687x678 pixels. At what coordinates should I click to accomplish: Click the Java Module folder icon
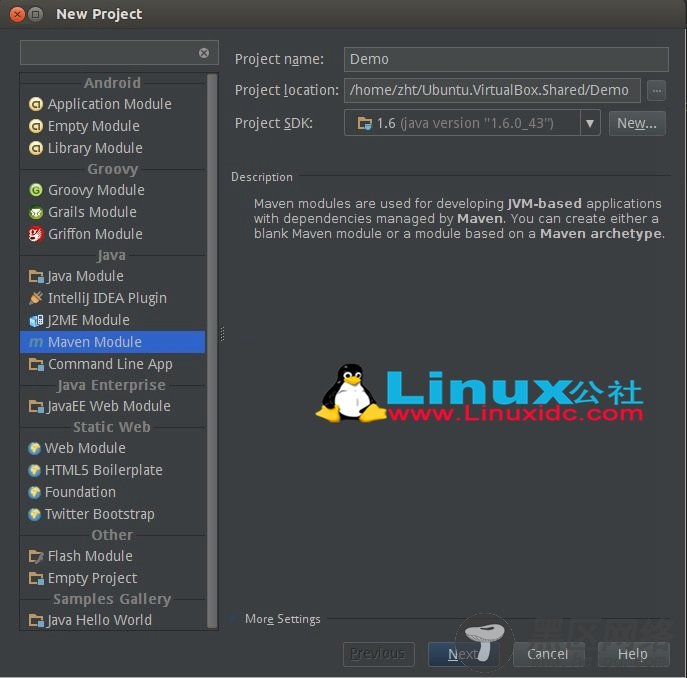coord(36,277)
